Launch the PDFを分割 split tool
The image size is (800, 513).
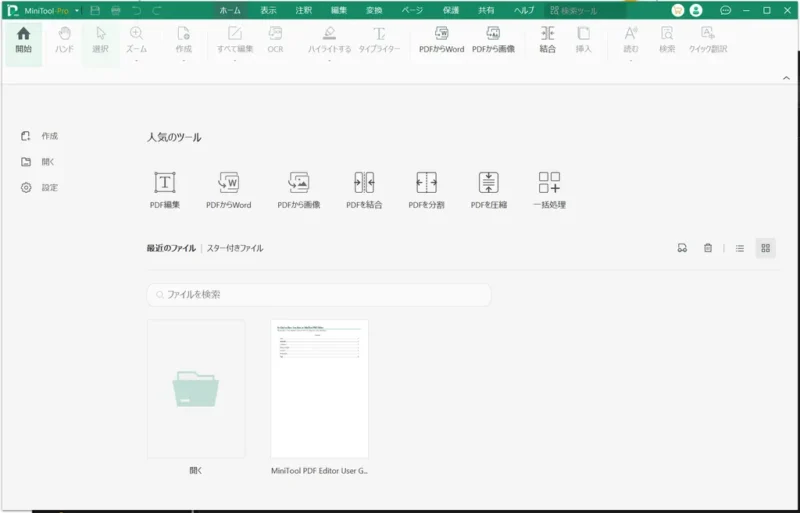point(427,190)
